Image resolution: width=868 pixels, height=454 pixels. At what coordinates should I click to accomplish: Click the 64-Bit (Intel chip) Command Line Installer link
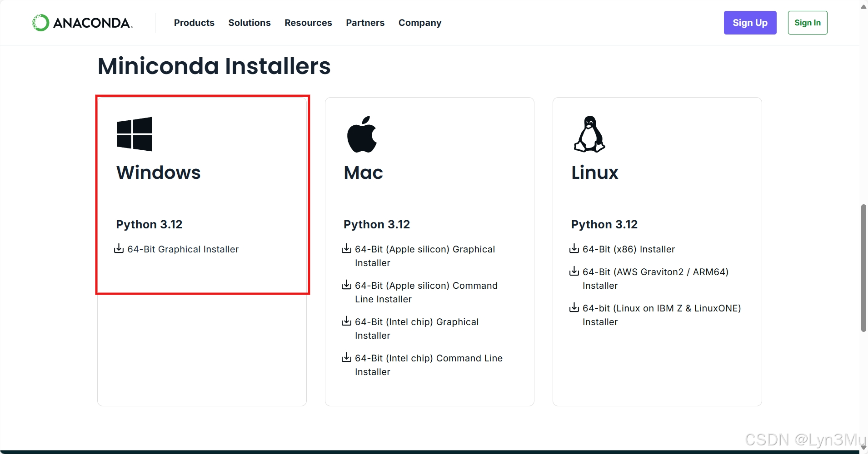428,365
